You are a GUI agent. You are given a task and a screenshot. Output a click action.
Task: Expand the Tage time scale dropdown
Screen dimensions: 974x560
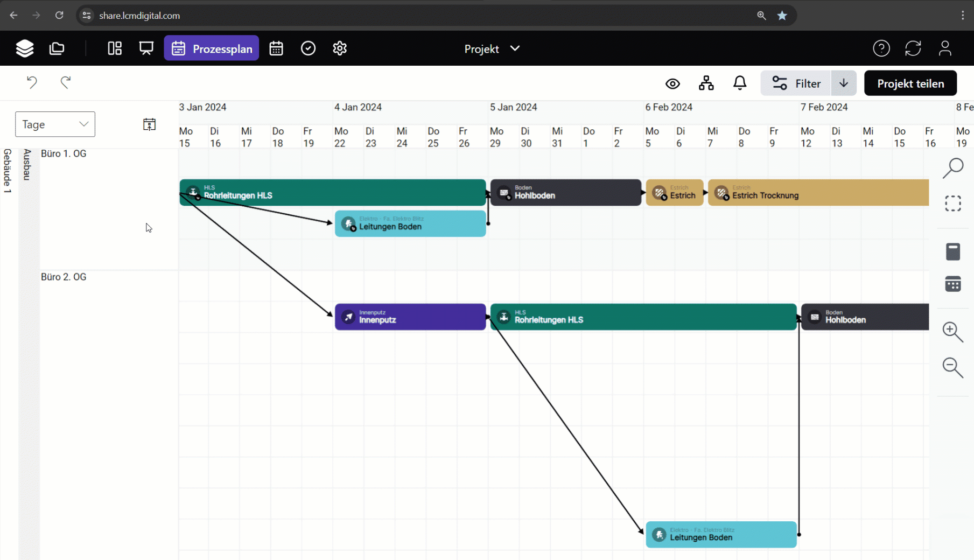55,124
